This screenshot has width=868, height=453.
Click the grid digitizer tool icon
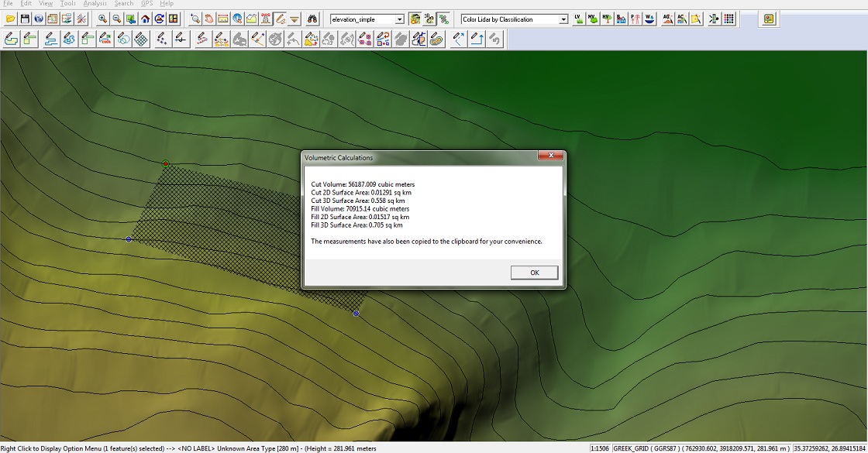(142, 38)
